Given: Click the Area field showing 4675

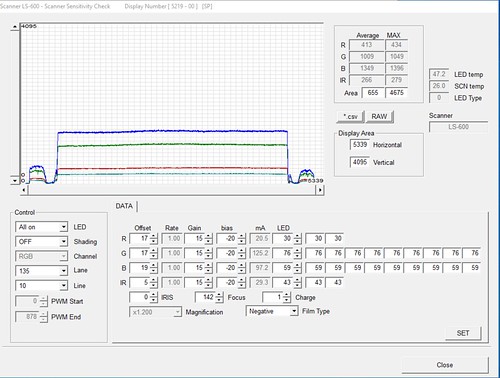Looking at the screenshot, I should point(396,93).
